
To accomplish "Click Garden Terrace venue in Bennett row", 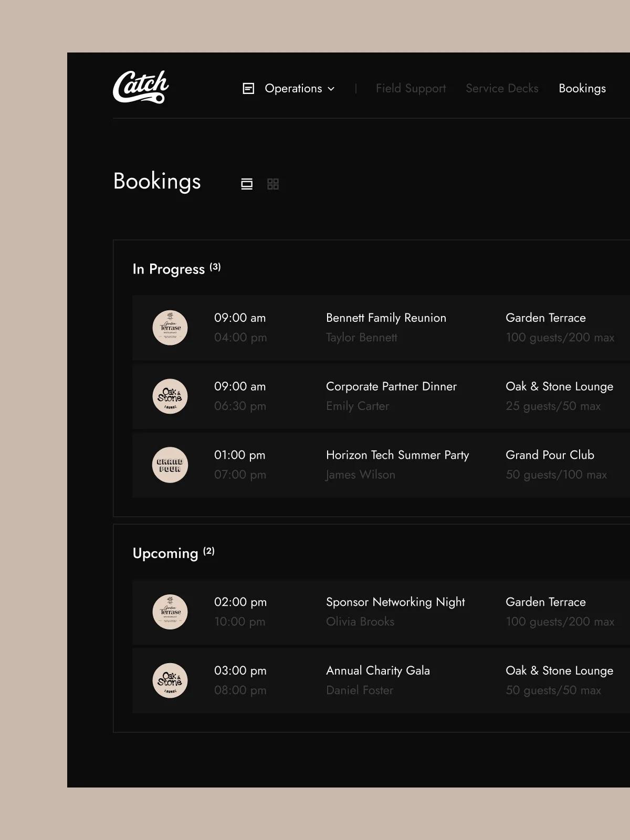I will (x=545, y=318).
